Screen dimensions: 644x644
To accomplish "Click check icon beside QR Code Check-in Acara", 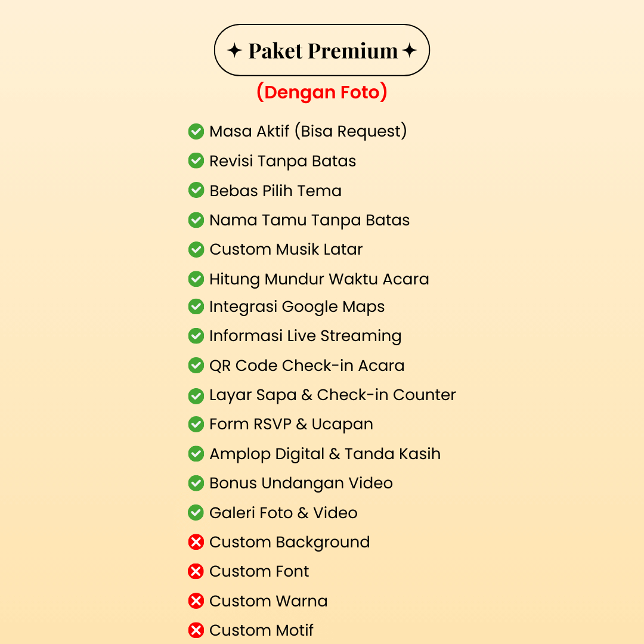I will 196,365.
